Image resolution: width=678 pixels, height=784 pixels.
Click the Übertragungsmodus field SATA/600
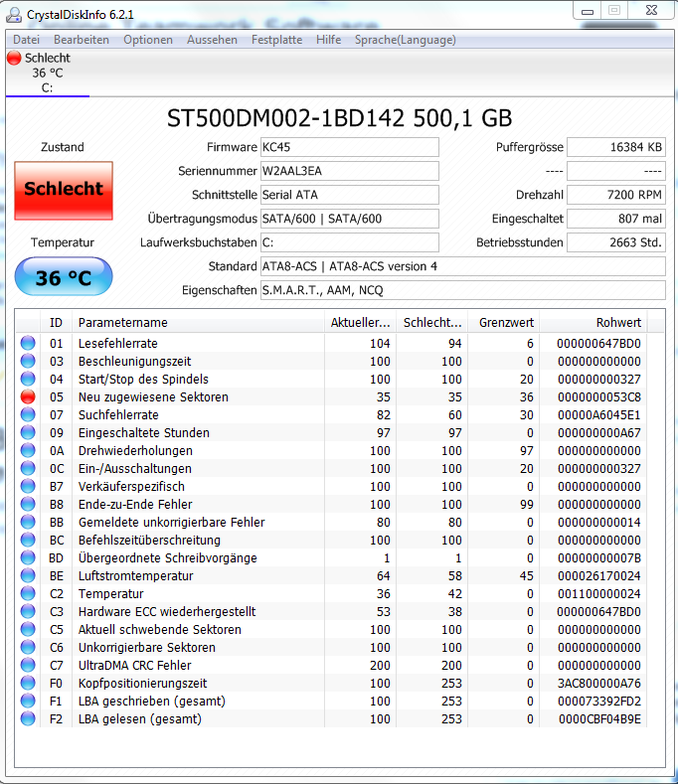tap(349, 219)
